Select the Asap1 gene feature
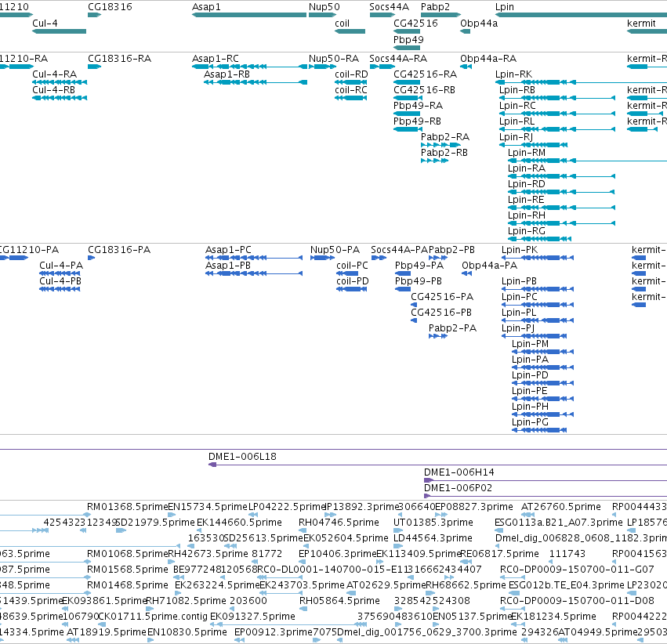 [x=249, y=15]
